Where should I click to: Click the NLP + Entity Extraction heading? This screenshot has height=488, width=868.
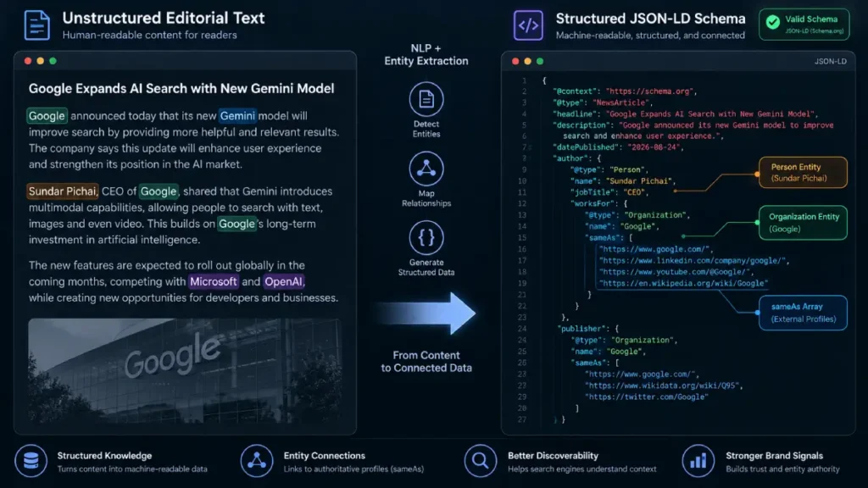coord(426,55)
